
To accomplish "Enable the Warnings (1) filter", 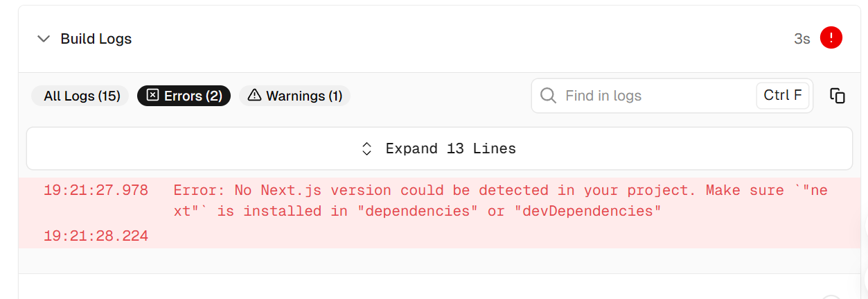I will pos(295,96).
